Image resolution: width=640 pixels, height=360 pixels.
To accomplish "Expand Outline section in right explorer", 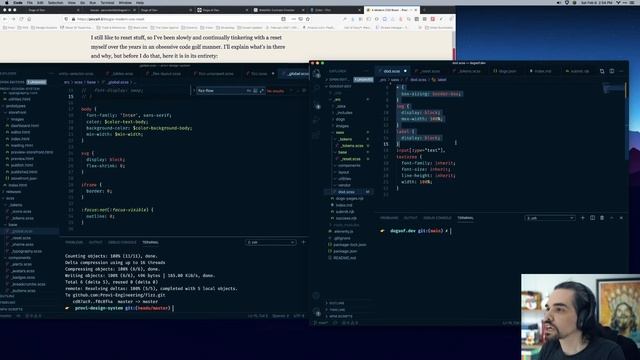I will click(337, 303).
